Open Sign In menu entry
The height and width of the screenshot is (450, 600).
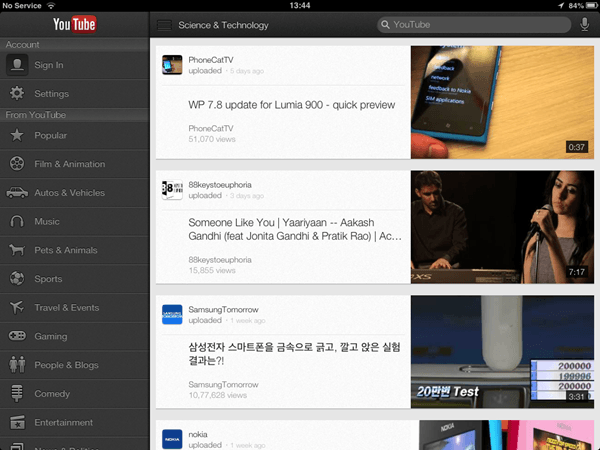[75, 65]
